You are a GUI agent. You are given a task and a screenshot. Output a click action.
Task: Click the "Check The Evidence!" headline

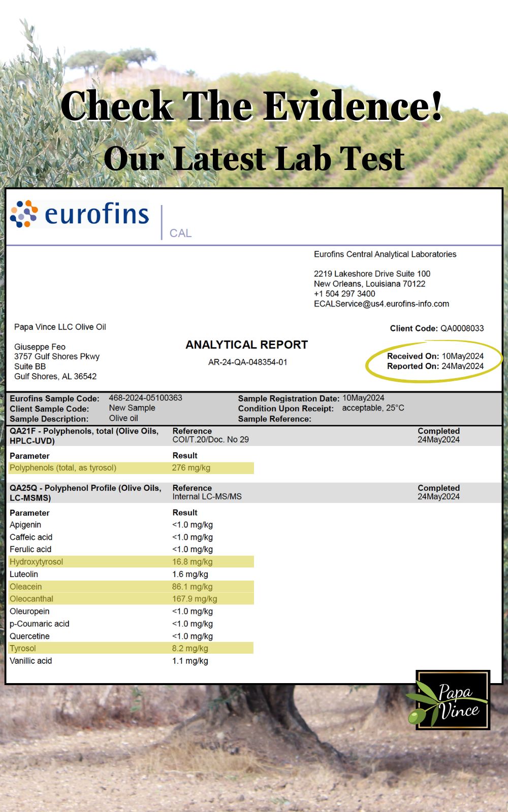pyautogui.click(x=251, y=106)
